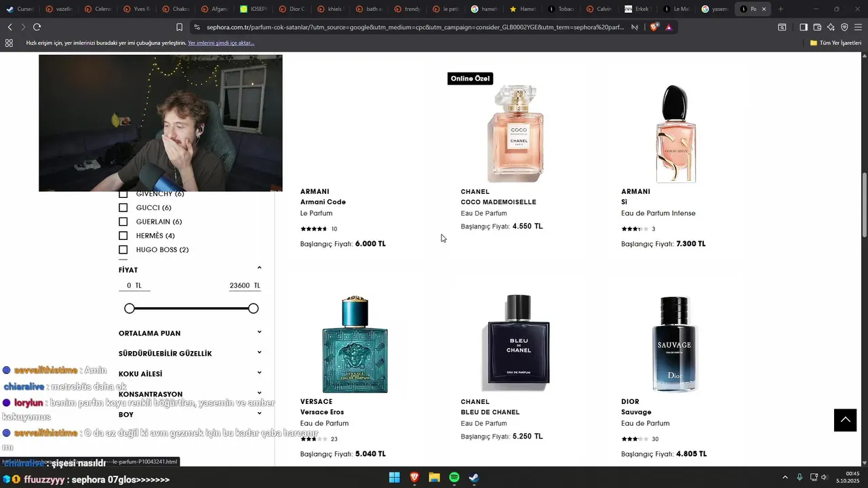Open the Brave wallet icon

pos(817,27)
